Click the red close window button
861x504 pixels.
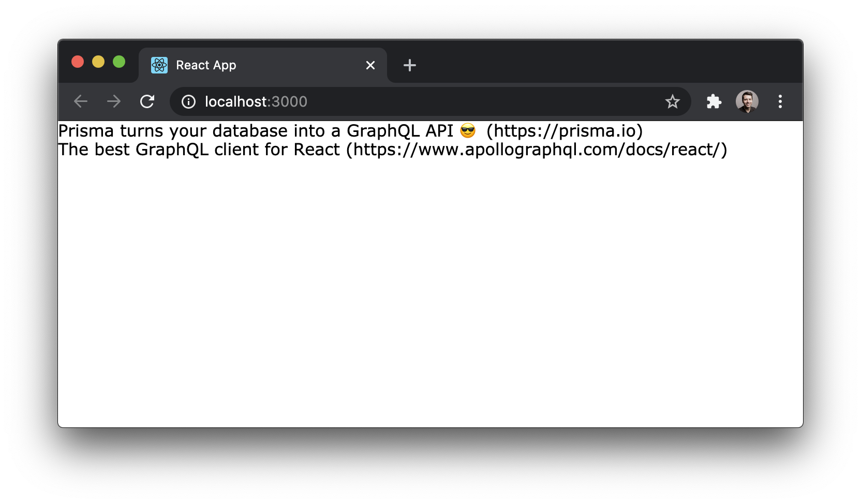pyautogui.click(x=78, y=62)
